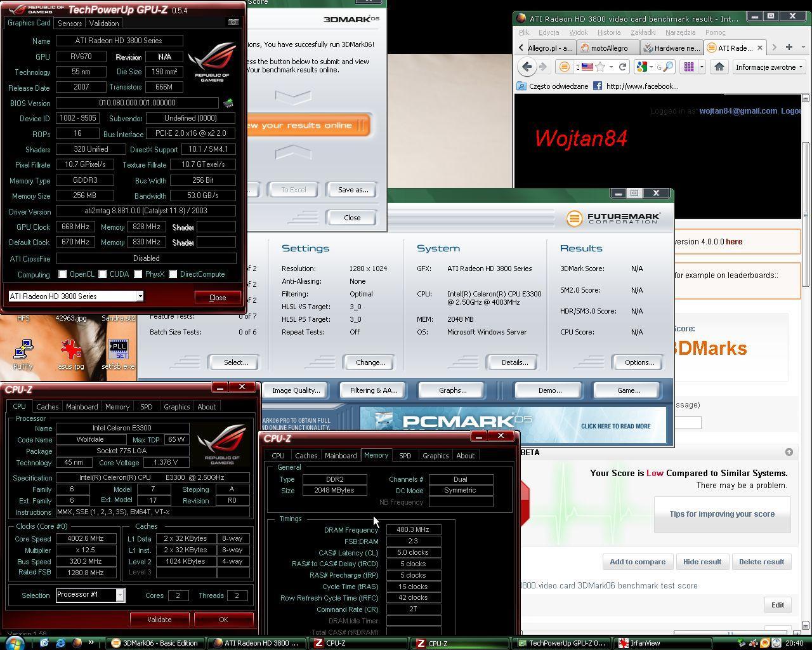Click the magnifier search icon in Firefox

click(x=668, y=67)
